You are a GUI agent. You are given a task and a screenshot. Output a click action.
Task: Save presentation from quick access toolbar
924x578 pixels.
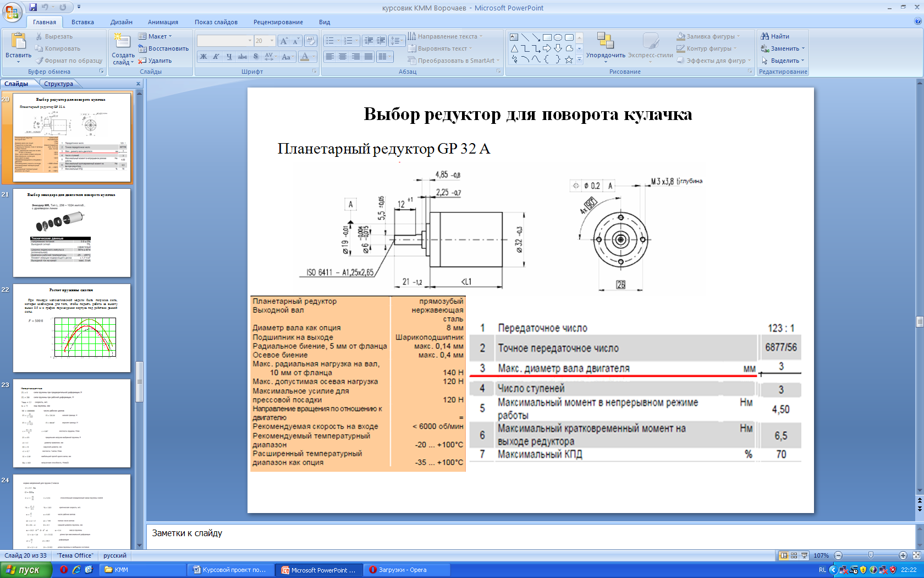(33, 7)
